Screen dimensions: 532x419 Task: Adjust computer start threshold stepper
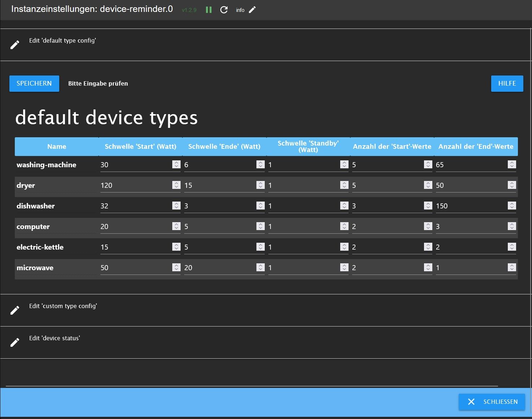tap(176, 226)
